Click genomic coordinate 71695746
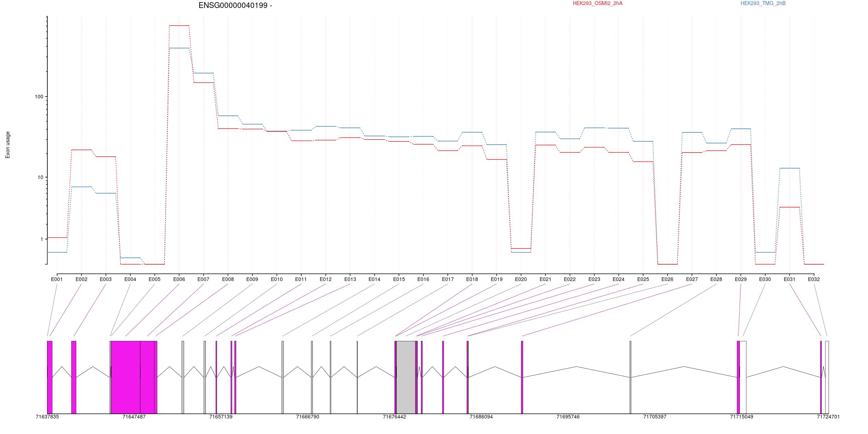 click(x=568, y=417)
